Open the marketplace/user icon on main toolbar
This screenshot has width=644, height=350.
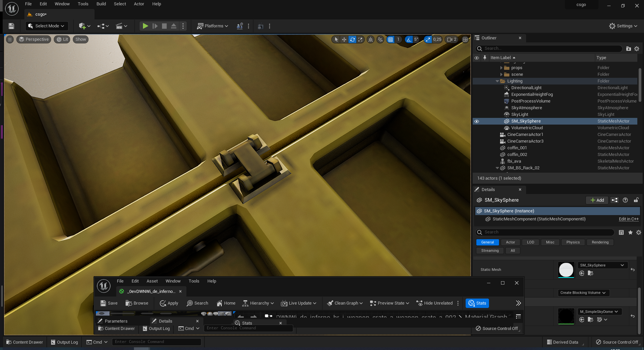pos(239,26)
